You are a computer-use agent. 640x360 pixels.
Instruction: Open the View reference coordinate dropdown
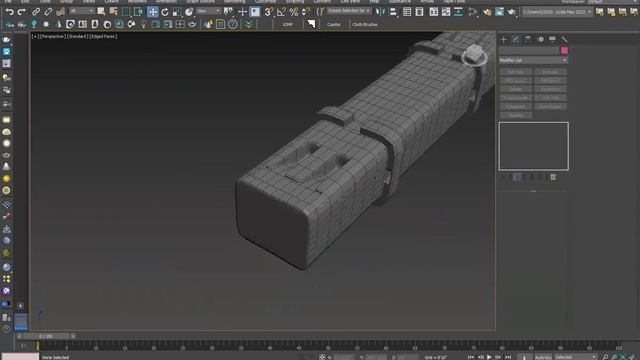(x=209, y=11)
